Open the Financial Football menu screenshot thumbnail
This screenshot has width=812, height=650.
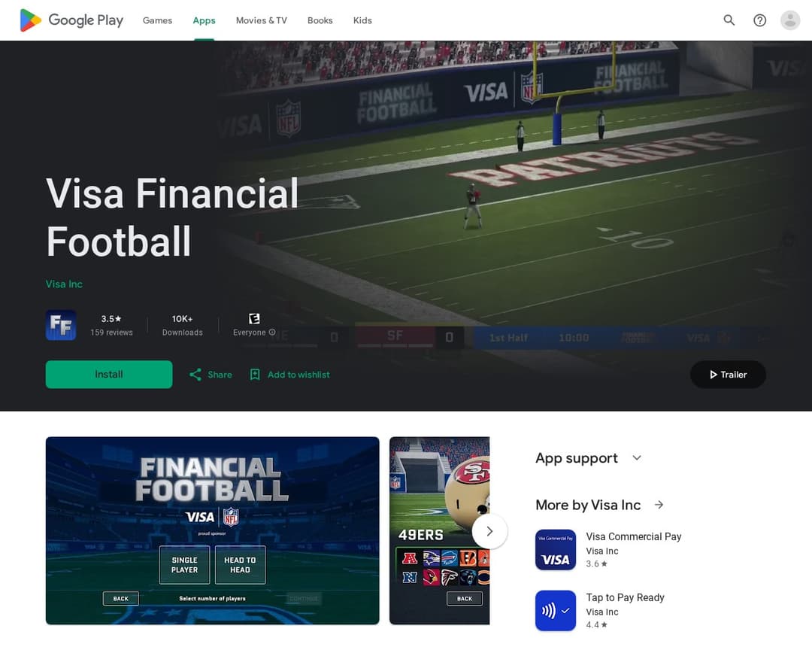click(212, 530)
